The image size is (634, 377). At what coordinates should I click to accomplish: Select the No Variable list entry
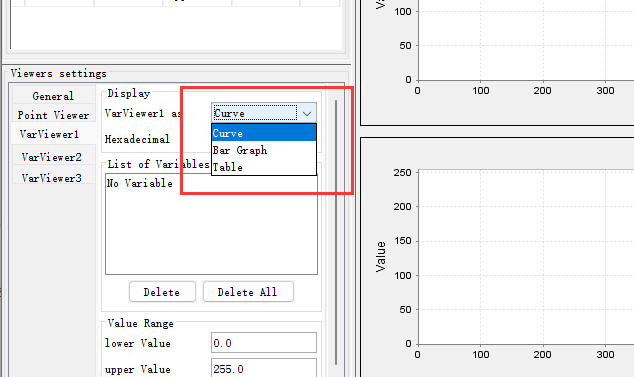tap(139, 183)
